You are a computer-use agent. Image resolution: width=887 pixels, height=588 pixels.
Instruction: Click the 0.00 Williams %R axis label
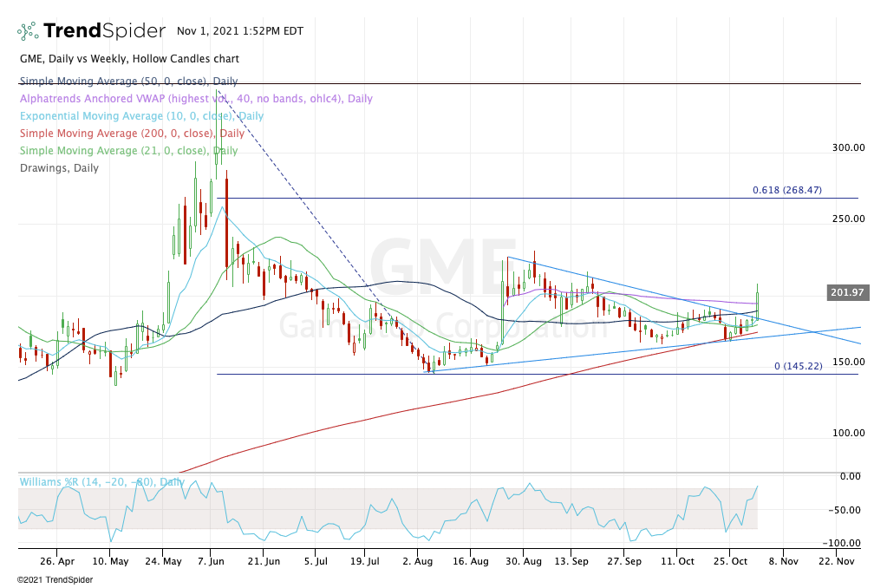851,476
